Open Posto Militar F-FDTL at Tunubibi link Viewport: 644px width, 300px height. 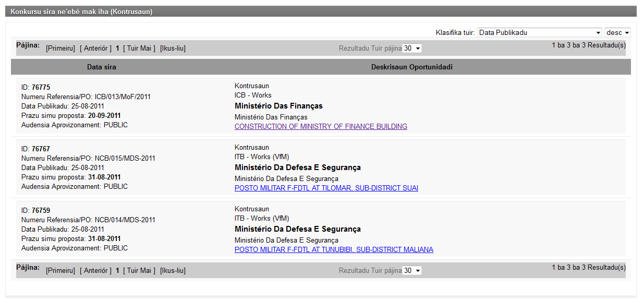tap(334, 250)
